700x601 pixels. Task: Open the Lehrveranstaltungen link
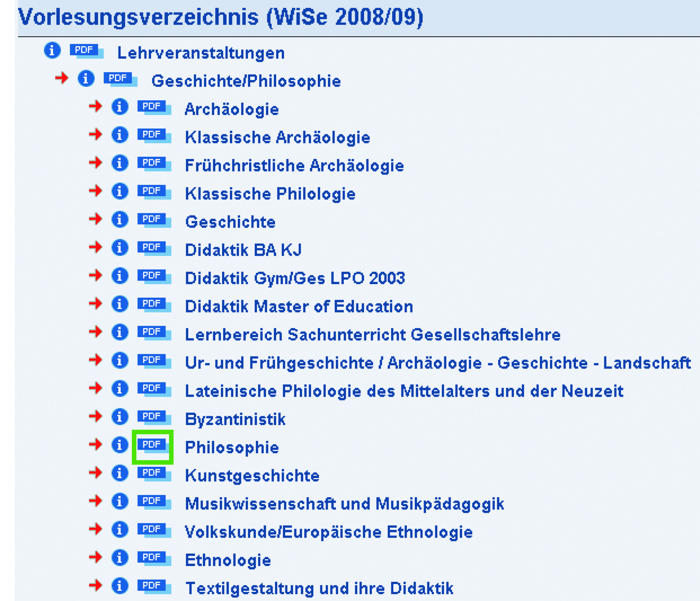201,53
